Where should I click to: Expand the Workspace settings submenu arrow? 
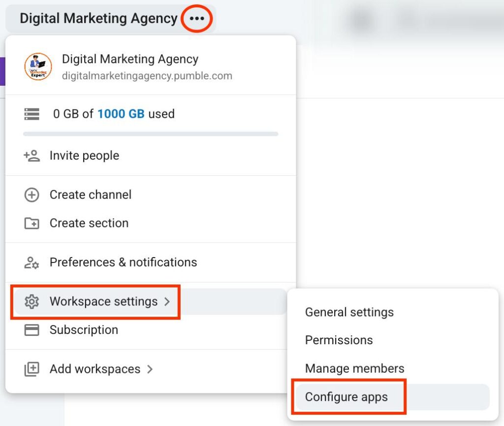[x=167, y=301]
